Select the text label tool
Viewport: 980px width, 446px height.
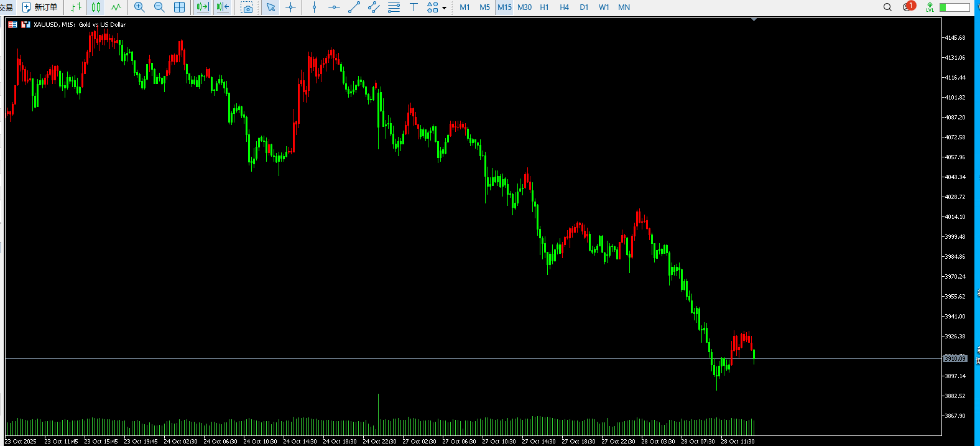(x=414, y=7)
